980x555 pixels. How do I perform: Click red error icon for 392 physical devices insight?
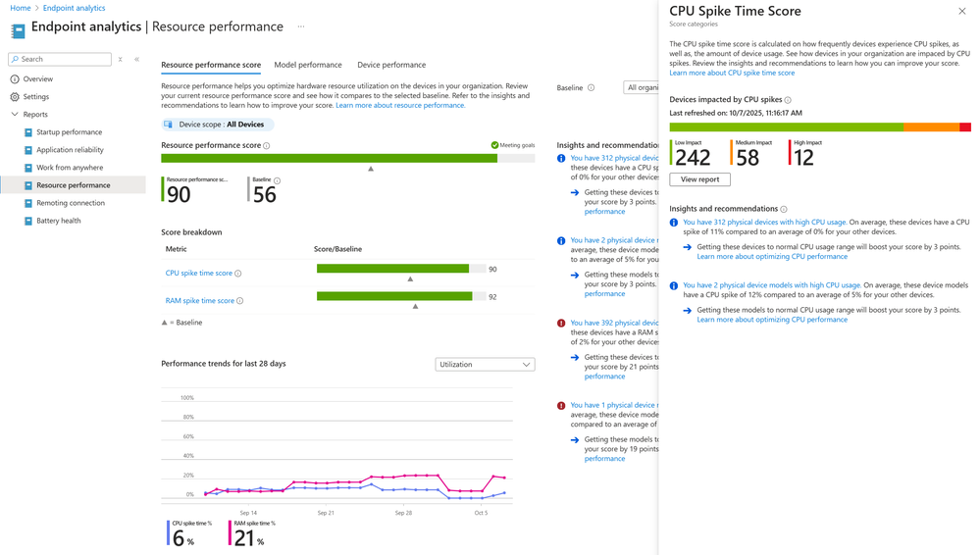tap(561, 324)
